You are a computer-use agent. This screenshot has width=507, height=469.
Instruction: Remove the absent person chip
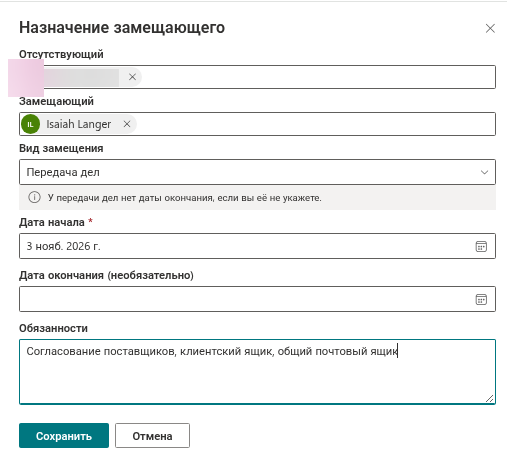click(x=132, y=77)
